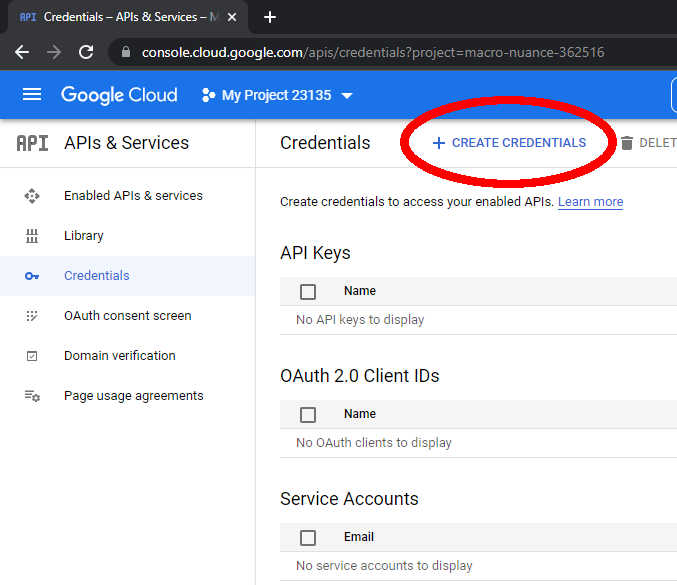Click the DELETE button label

657,143
